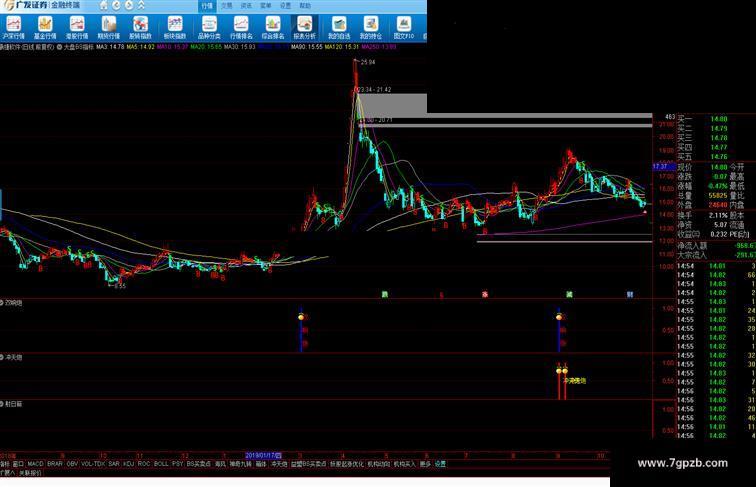This screenshot has height=487, width=756.
Task: Select the 交易 menu tab
Action: coord(227,6)
